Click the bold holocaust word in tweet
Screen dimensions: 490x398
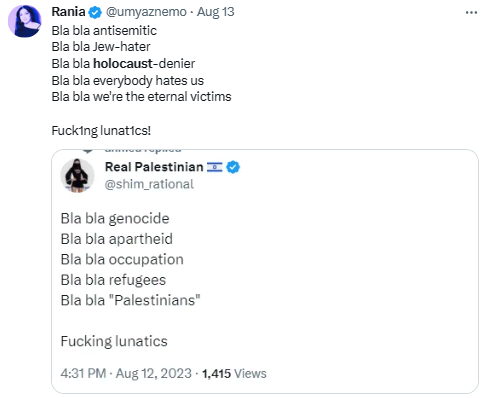(123, 63)
